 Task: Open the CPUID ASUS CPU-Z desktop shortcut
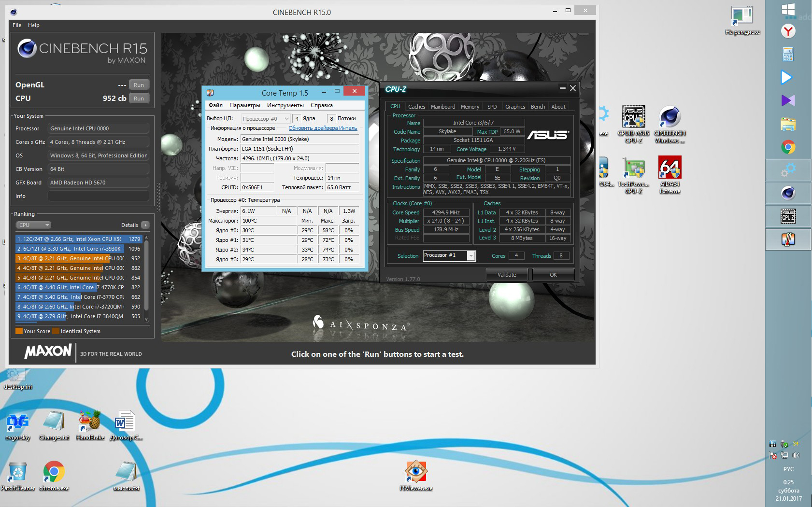(x=634, y=124)
